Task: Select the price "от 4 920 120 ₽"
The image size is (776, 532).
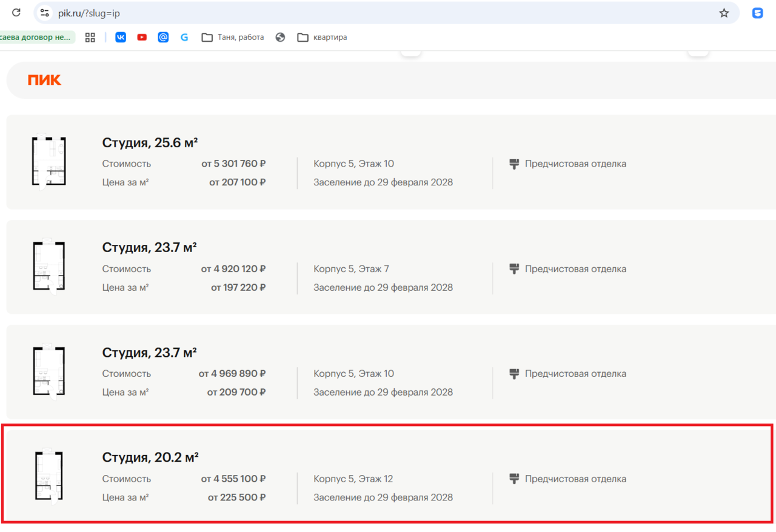Action: tap(233, 269)
